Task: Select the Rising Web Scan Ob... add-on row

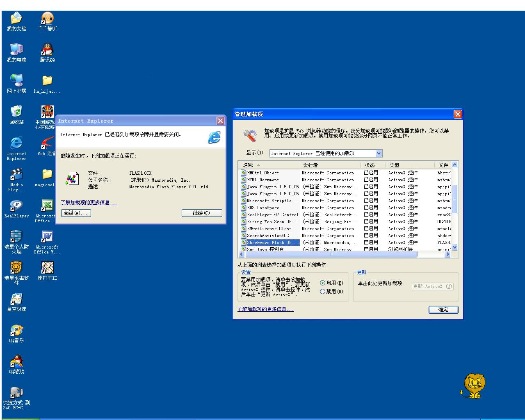Action: (345, 222)
